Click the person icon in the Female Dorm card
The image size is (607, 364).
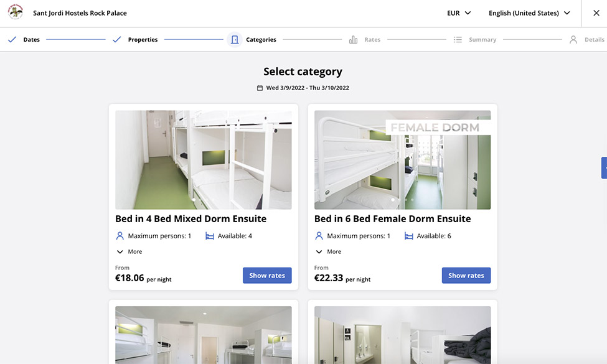[x=319, y=236]
